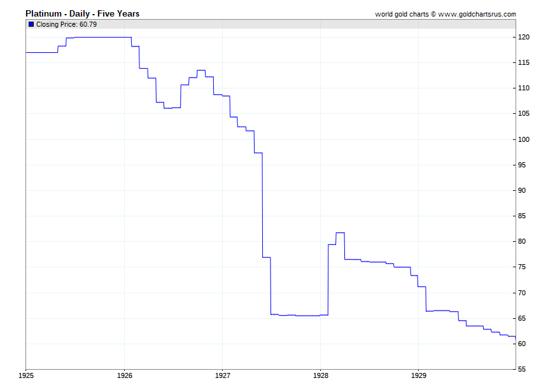541x392 pixels.
Task: Click the 1925 x-axis label
Action: [26, 375]
